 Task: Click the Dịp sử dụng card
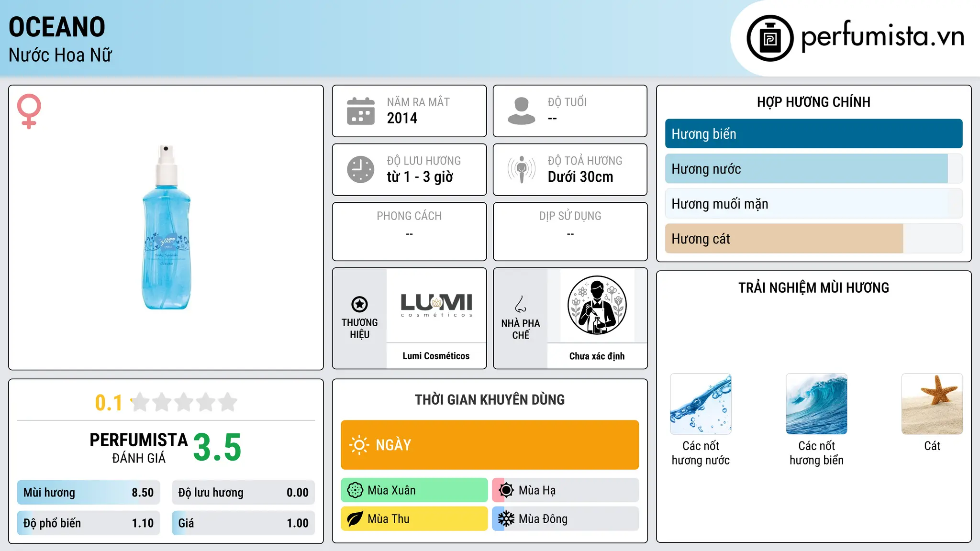pyautogui.click(x=570, y=231)
